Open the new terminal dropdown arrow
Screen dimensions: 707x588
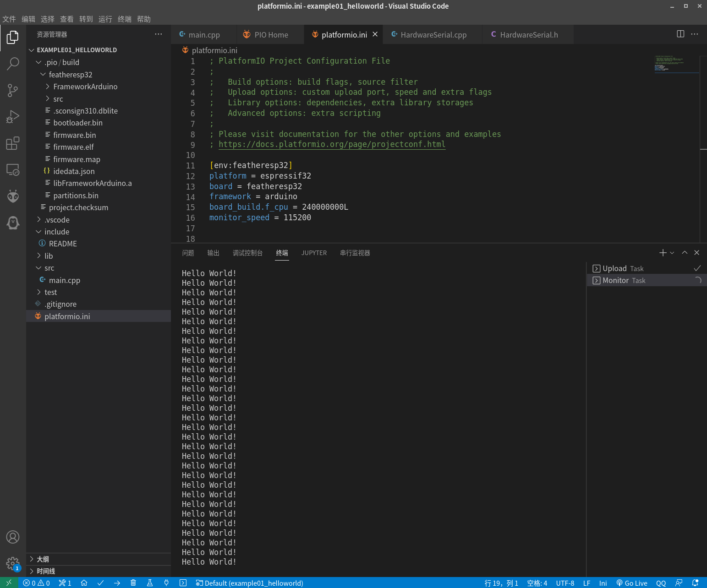click(x=672, y=253)
